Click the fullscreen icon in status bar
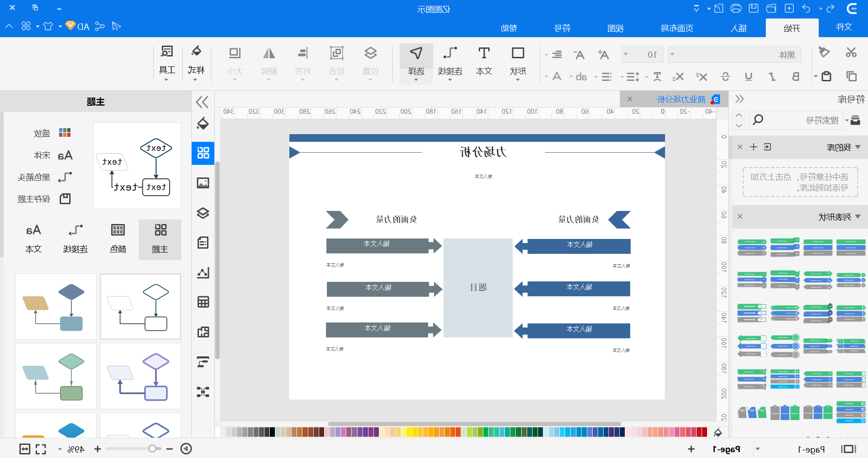The width and height of the screenshot is (868, 458). pyautogui.click(x=41, y=449)
